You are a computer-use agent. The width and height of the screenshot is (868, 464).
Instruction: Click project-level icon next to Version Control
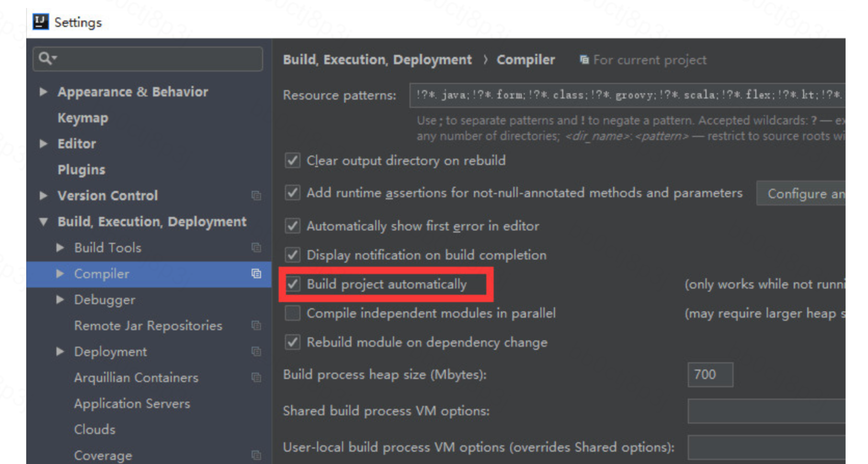(x=256, y=196)
